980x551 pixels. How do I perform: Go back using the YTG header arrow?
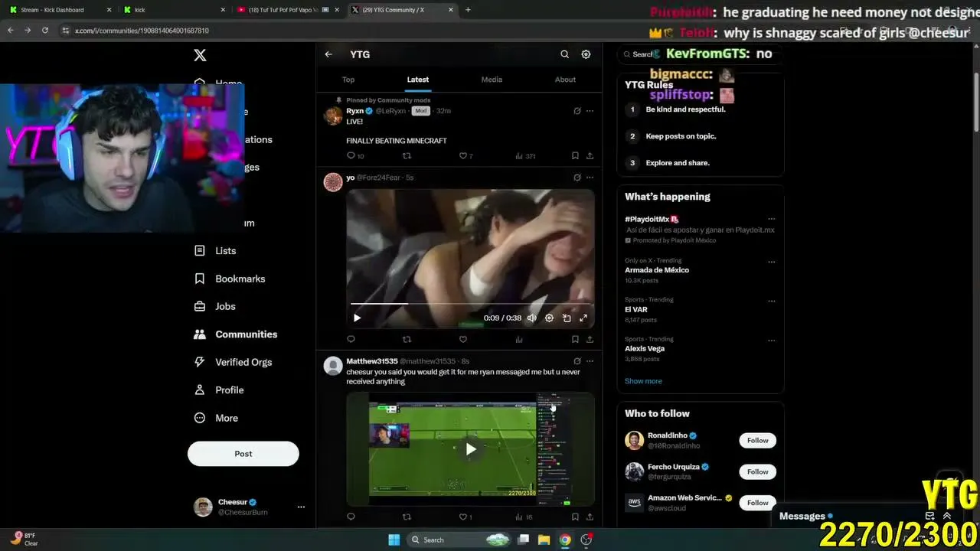tap(328, 54)
